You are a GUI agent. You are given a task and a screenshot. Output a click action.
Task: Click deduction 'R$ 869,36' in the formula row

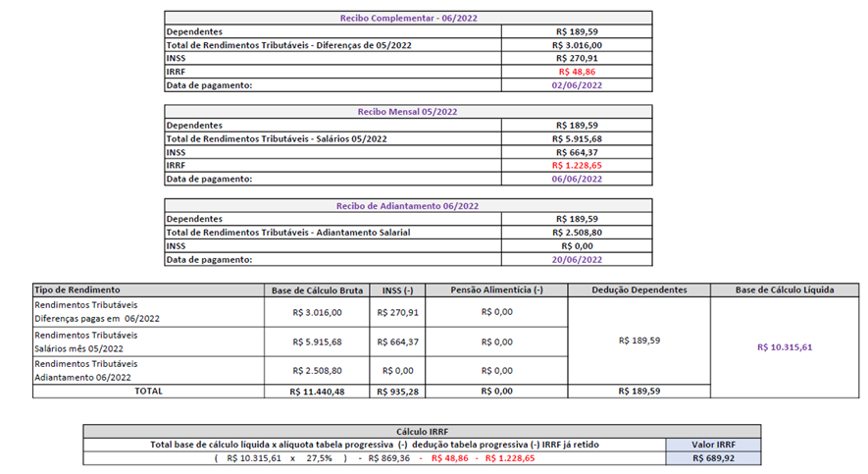click(x=389, y=458)
